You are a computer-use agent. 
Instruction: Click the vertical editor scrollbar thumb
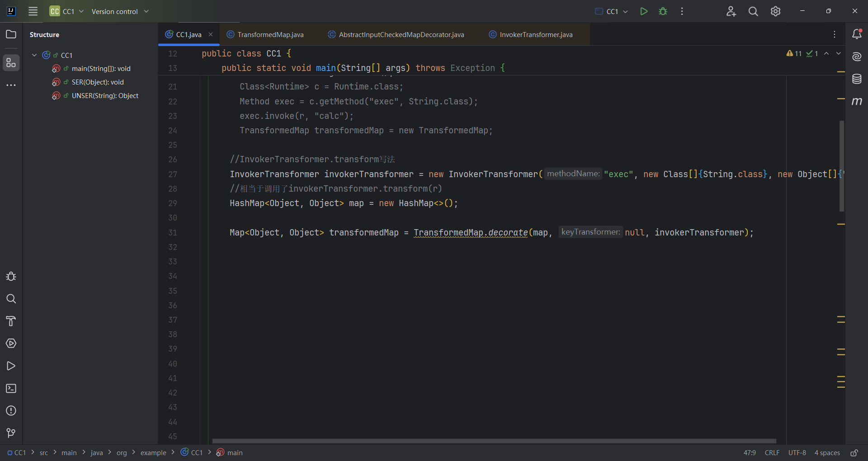(x=842, y=166)
